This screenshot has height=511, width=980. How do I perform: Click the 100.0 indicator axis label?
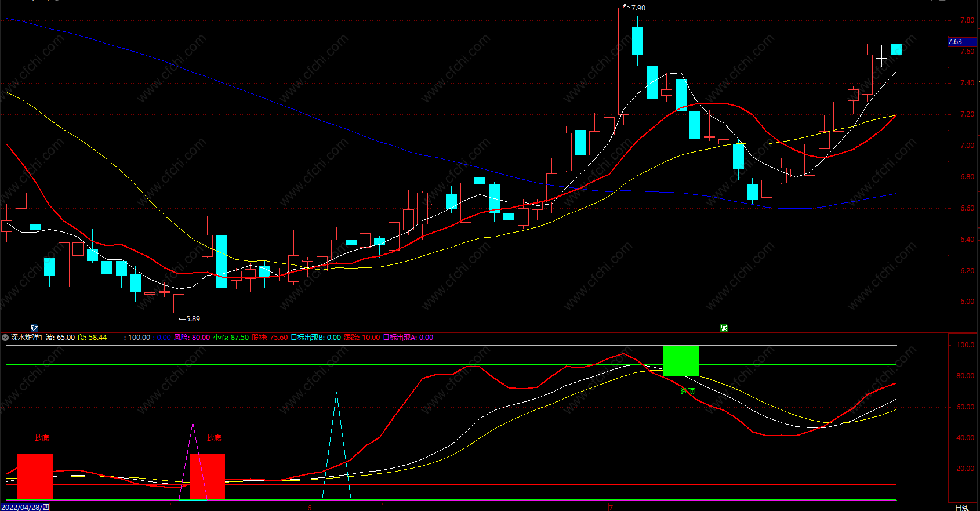[966, 345]
